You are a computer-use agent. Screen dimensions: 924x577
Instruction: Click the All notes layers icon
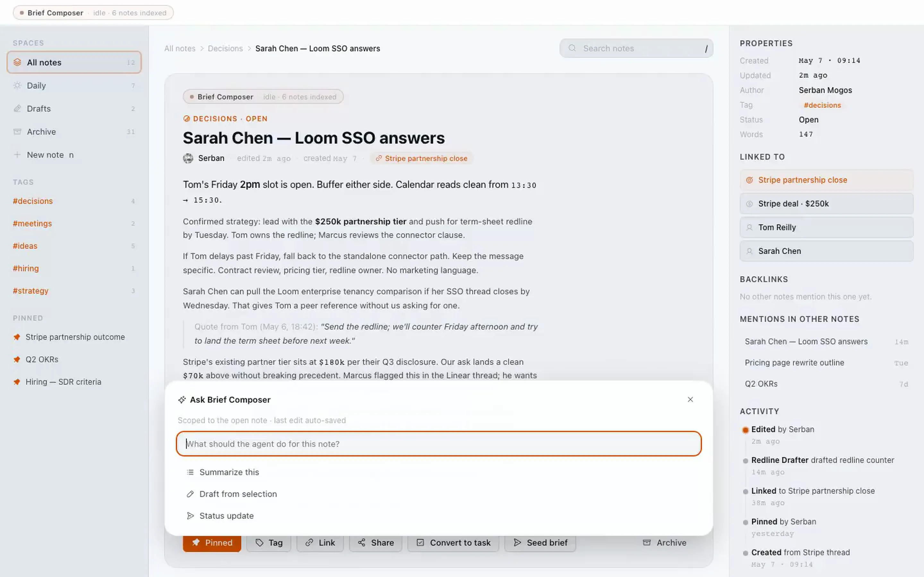(x=17, y=62)
